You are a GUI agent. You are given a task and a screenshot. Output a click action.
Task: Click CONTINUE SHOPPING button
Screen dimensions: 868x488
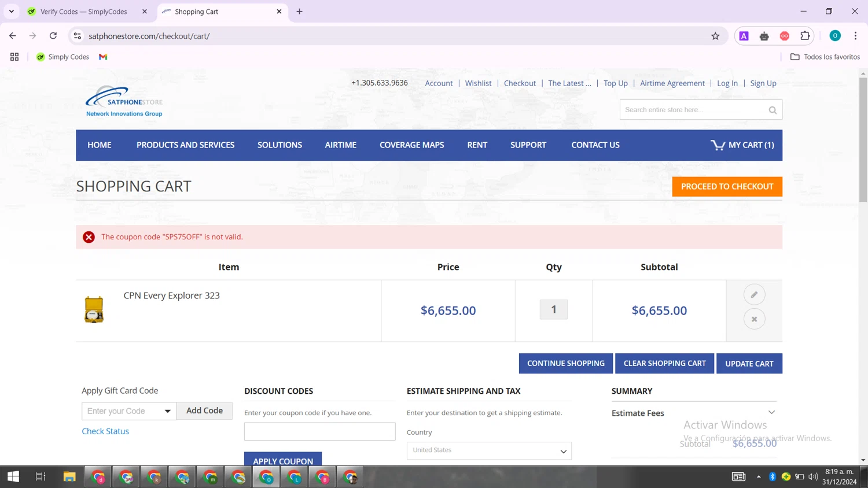565,364
